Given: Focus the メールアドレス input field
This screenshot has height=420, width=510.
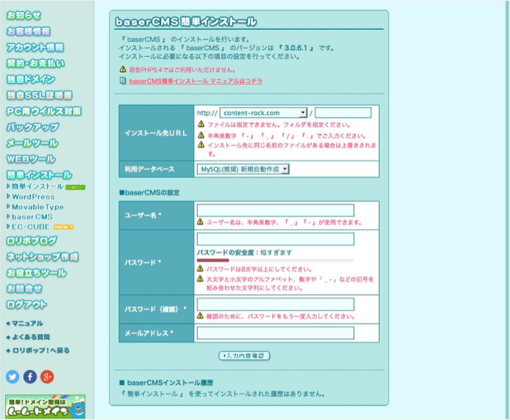Looking at the screenshot, I should [x=276, y=333].
